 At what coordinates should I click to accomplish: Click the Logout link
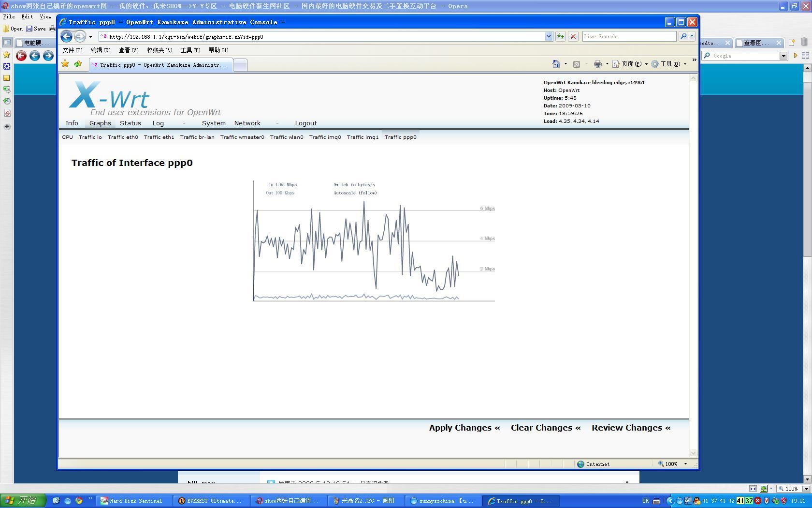coord(306,123)
